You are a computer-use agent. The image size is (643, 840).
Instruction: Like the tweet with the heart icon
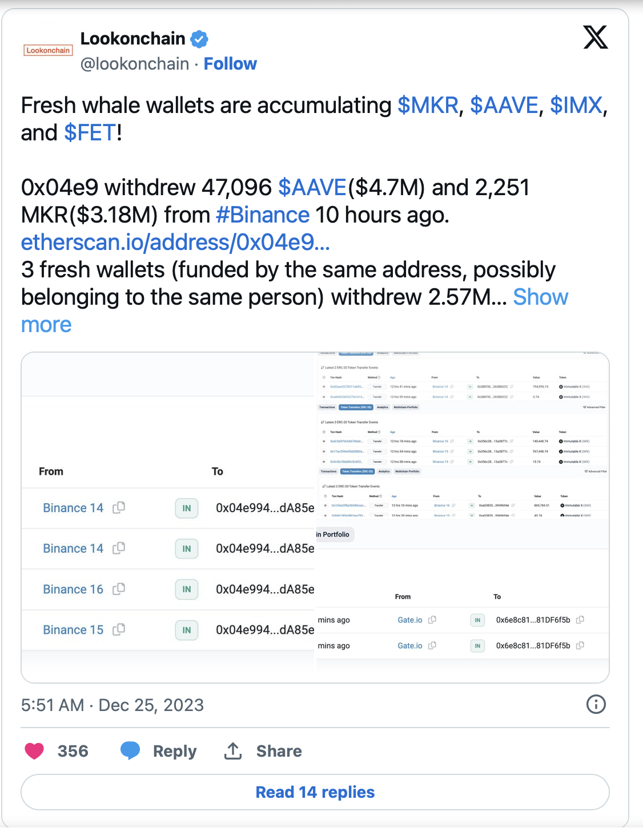(x=34, y=751)
